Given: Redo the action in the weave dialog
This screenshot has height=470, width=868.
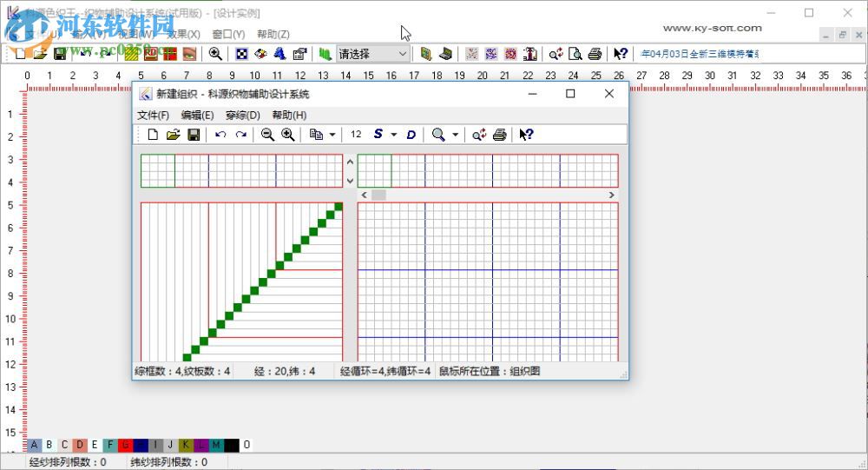Looking at the screenshot, I should [240, 135].
